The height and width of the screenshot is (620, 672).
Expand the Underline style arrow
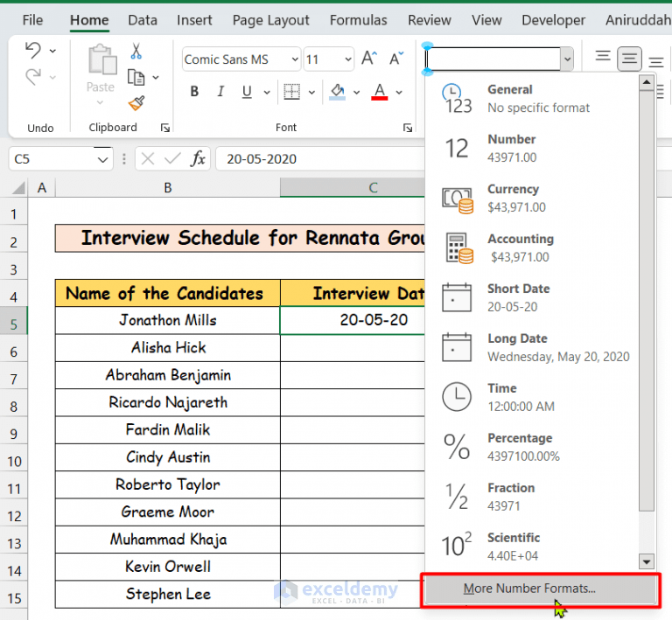point(267,92)
